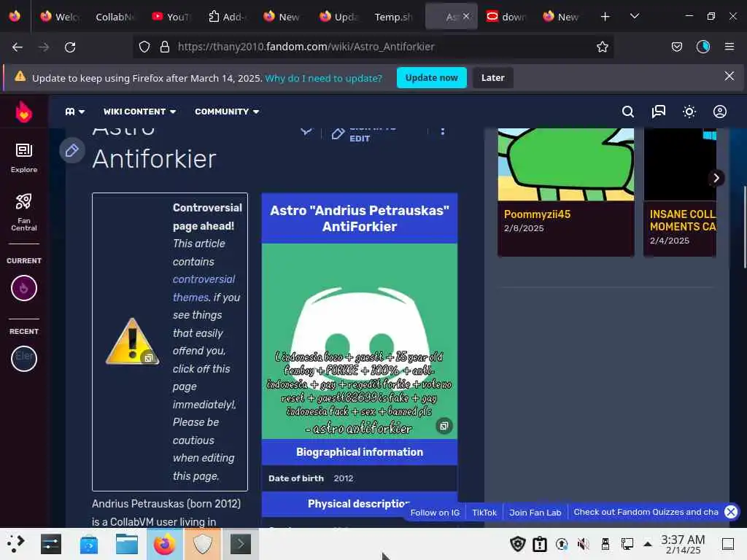Open the Firefox profile extension icon
Viewport: 747px width, 560px height.
coord(703,47)
